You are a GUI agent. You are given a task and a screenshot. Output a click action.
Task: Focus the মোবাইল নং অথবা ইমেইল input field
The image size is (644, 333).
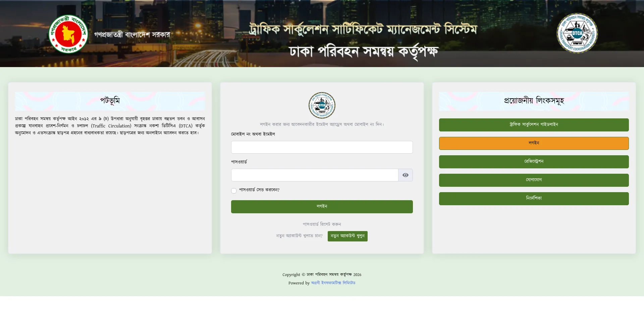322,147
